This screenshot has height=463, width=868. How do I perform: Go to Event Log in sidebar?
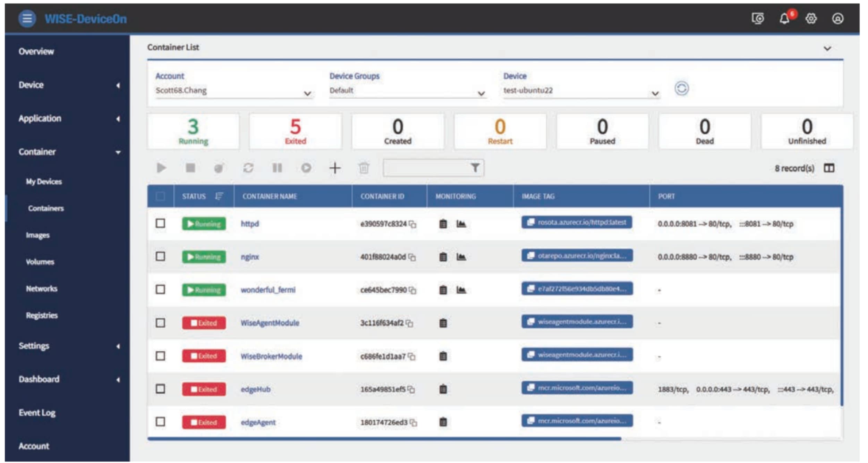37,413
